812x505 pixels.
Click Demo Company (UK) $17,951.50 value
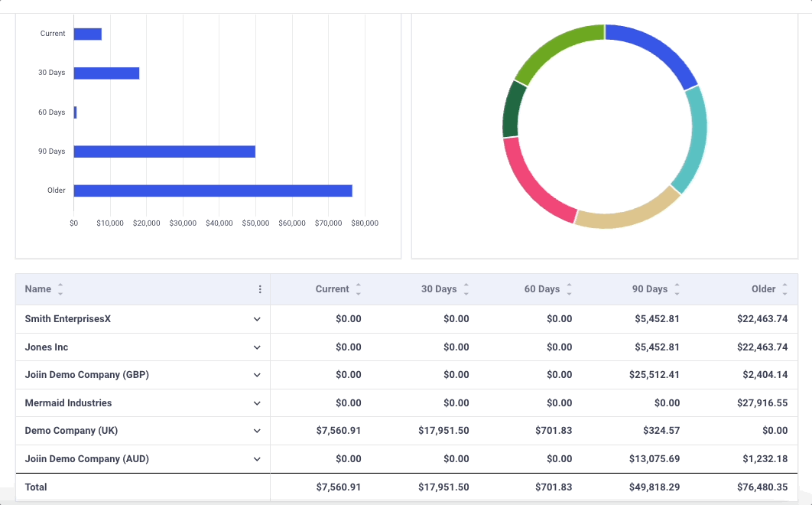[443, 431]
